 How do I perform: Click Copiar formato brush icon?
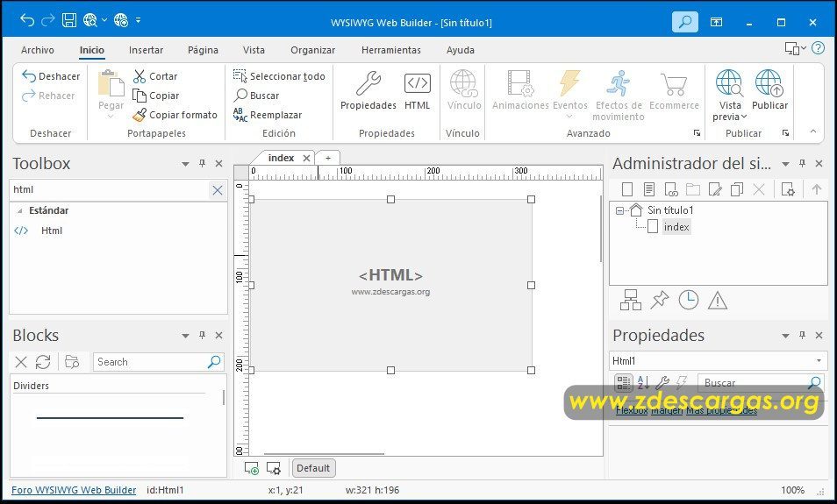[x=139, y=115]
